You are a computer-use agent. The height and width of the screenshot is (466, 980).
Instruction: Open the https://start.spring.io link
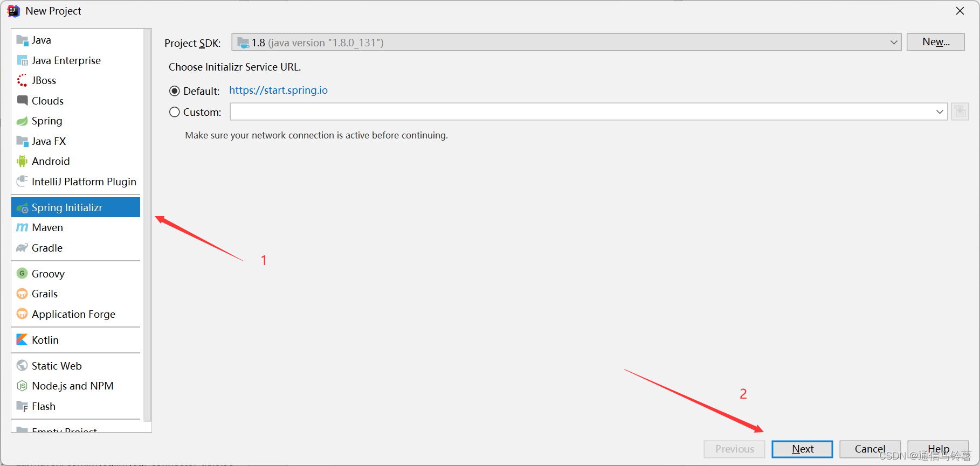point(278,90)
